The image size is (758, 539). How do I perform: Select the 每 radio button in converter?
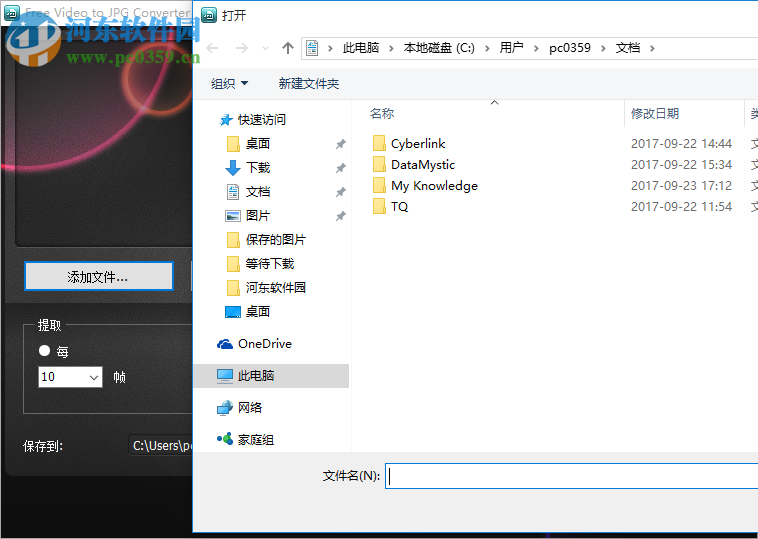point(44,350)
